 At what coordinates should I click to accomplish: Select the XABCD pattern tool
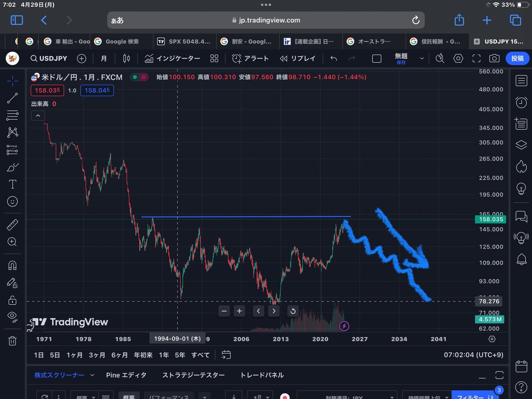[12, 132]
